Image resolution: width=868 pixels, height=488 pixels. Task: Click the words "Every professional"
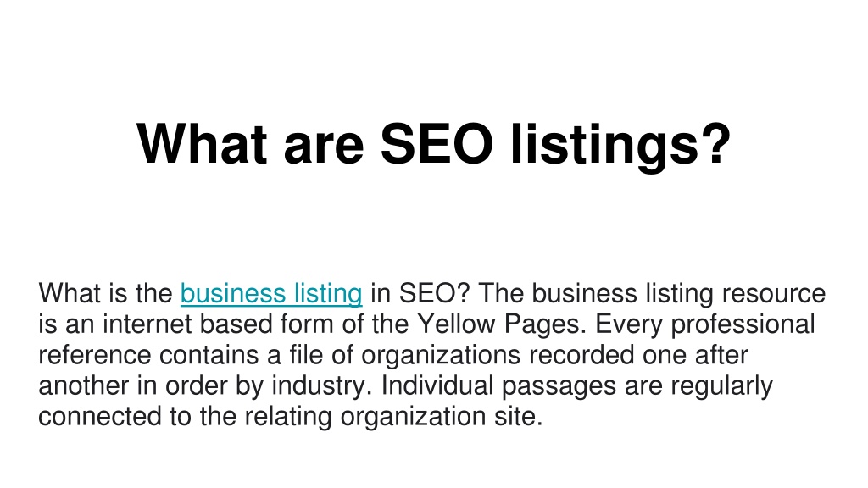point(704,324)
